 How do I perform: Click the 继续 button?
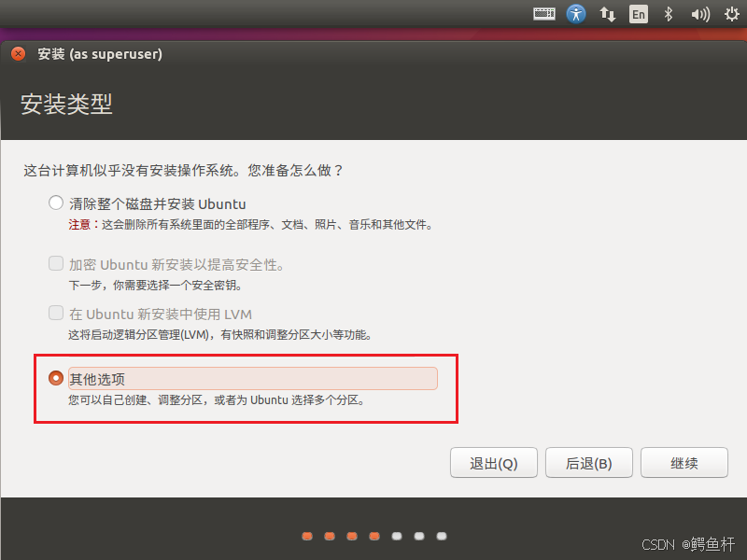point(684,462)
